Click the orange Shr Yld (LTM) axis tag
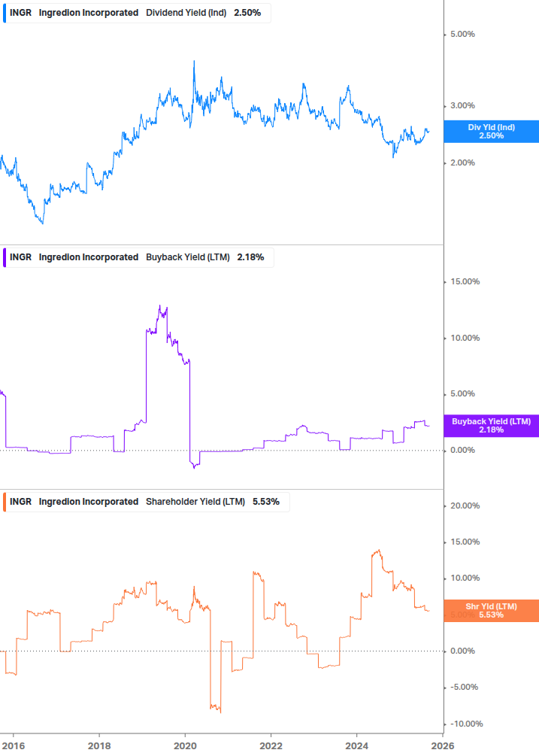This screenshot has height=756, width=539. coord(491,610)
